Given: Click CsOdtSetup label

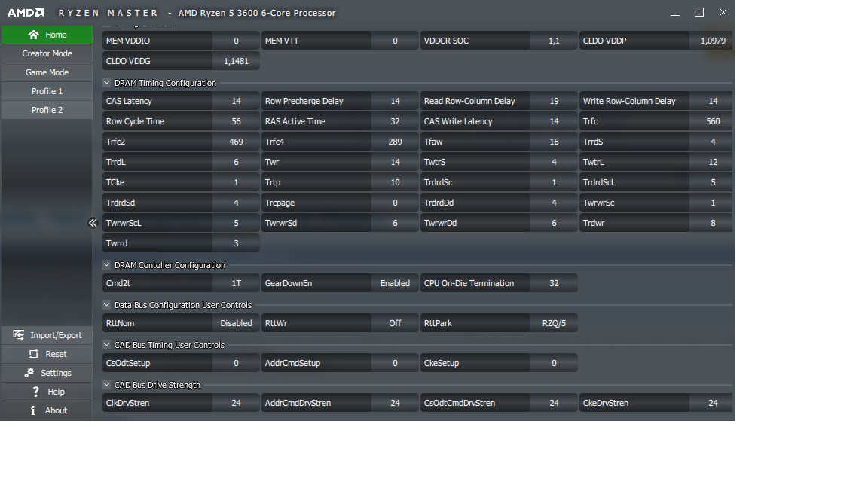Looking at the screenshot, I should click(128, 364).
